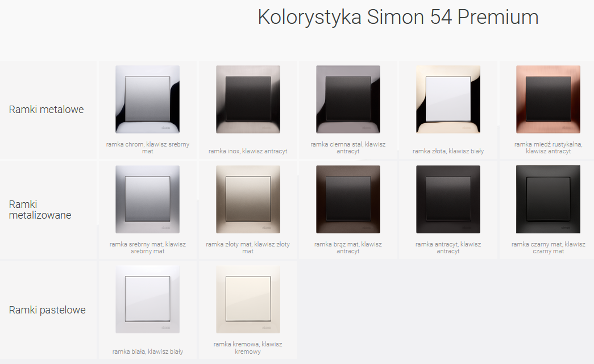Open the 'Ramki metalowe' category label

[x=46, y=110]
